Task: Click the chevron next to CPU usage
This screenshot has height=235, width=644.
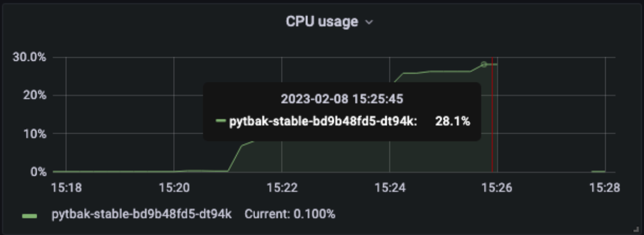Action: tap(369, 23)
